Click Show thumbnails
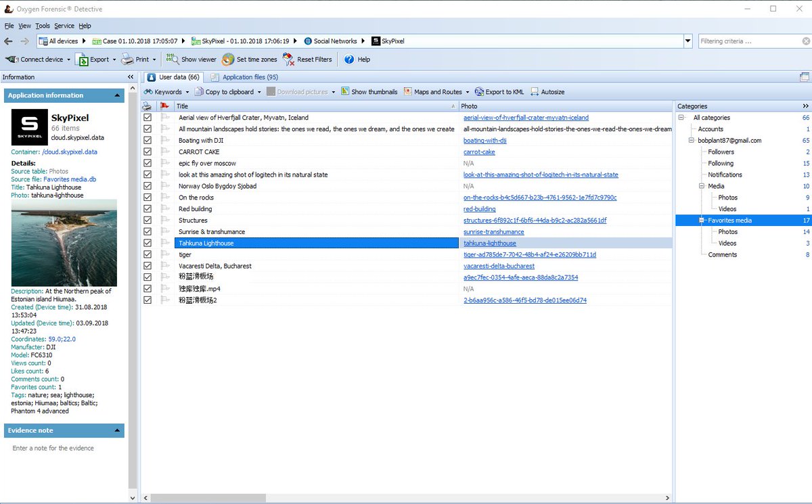Screen dimensions: 812x504 click(369, 92)
